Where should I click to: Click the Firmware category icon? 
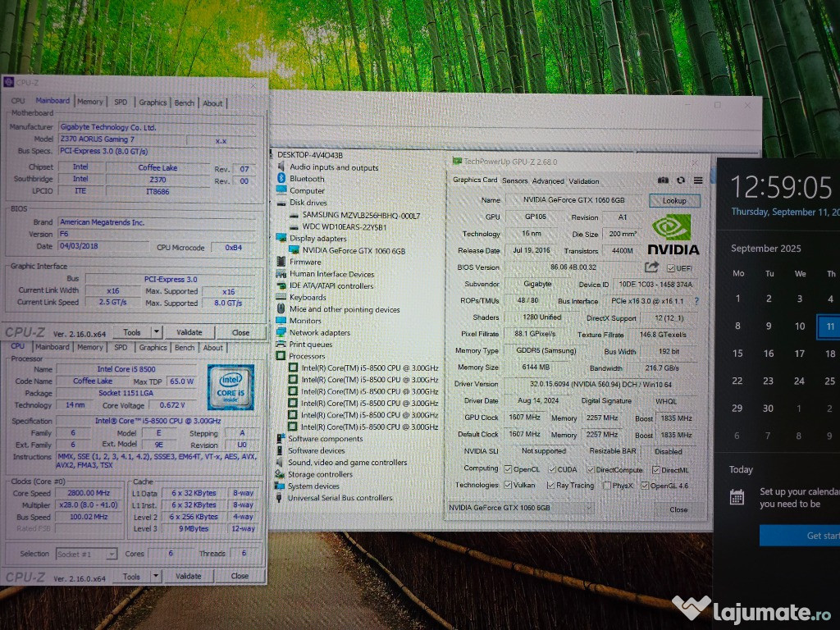pyautogui.click(x=281, y=262)
